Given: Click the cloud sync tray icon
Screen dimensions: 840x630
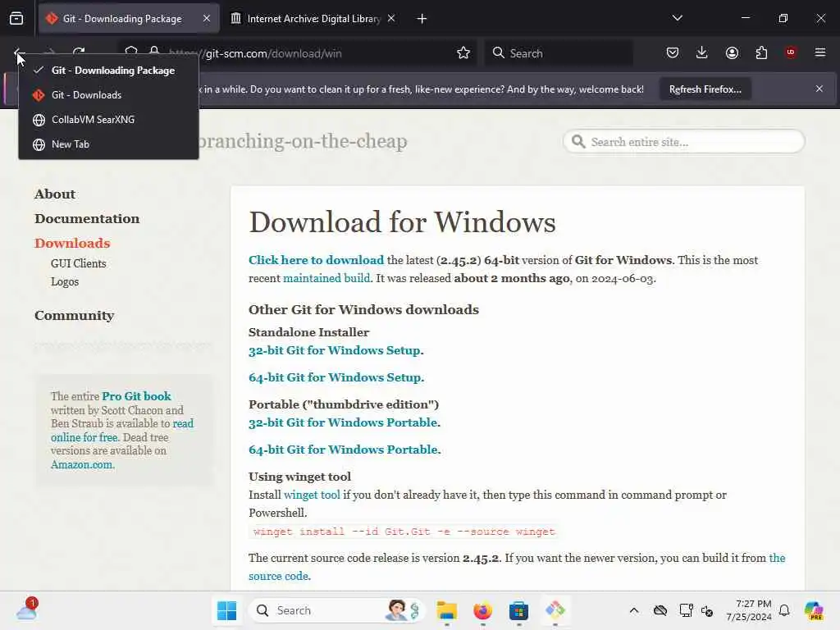Looking at the screenshot, I should tap(660, 610).
